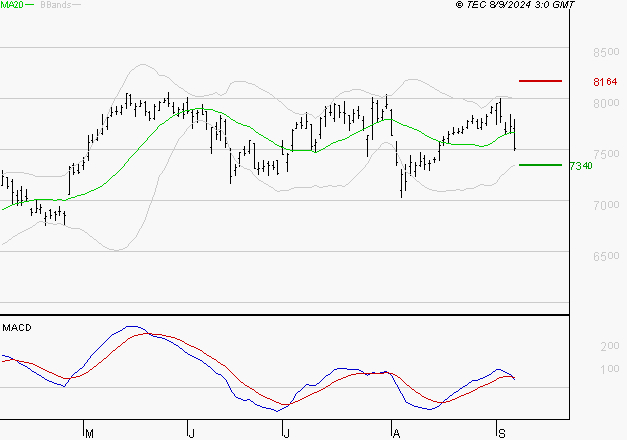Click the TEC 8/9/2024 copyright timestamp
This screenshot has height=440, width=627.
pyautogui.click(x=515, y=5)
